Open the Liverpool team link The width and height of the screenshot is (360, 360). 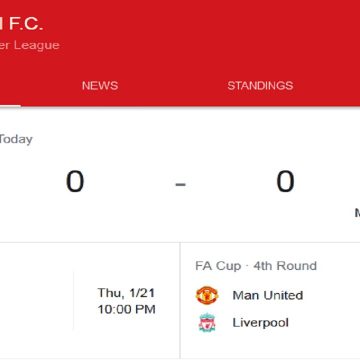tap(260, 323)
